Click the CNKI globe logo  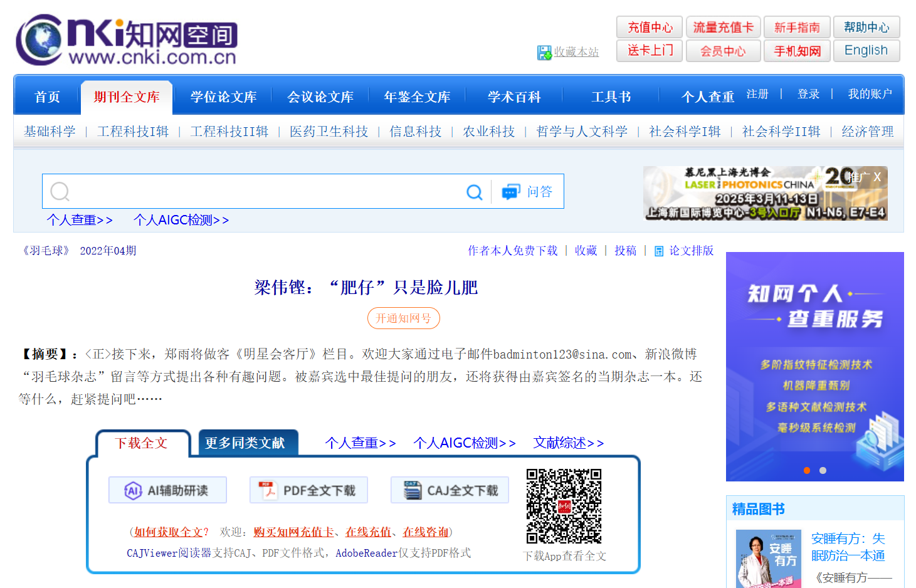[39, 39]
